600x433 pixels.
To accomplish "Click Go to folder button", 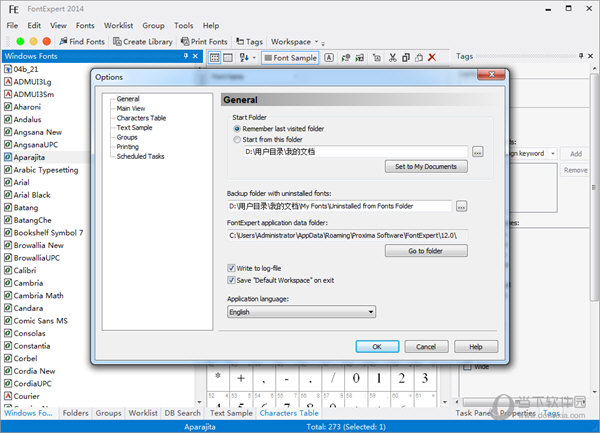I will coord(426,251).
